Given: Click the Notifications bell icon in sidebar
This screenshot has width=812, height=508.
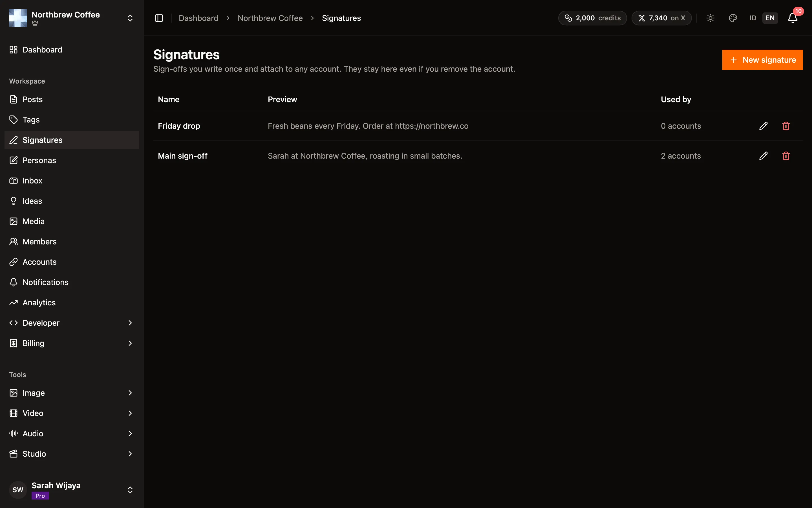Looking at the screenshot, I should (14, 282).
